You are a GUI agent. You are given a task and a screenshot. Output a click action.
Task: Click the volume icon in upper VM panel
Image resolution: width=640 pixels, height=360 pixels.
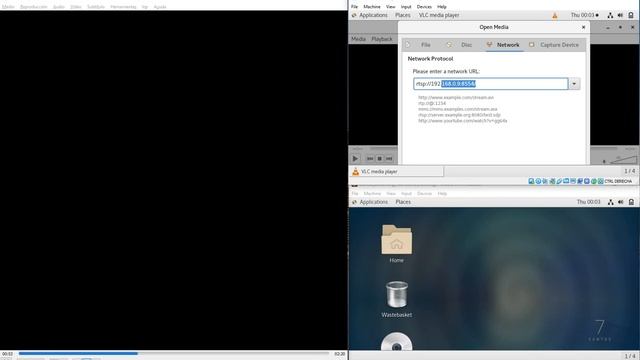(x=620, y=15)
